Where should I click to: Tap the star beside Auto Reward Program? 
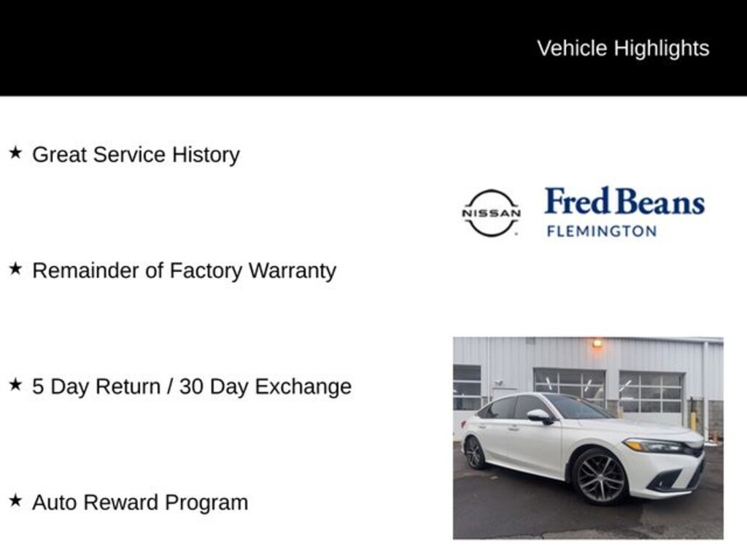(x=15, y=501)
